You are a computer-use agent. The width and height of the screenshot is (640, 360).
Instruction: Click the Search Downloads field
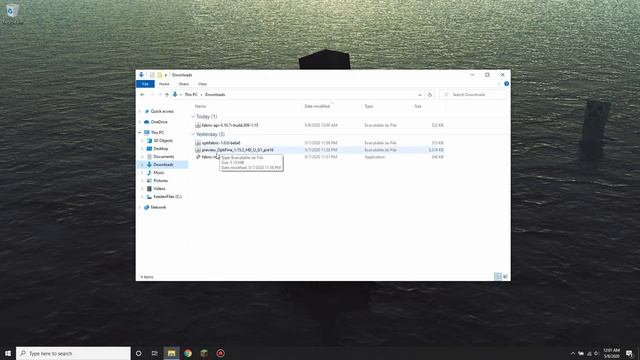473,95
